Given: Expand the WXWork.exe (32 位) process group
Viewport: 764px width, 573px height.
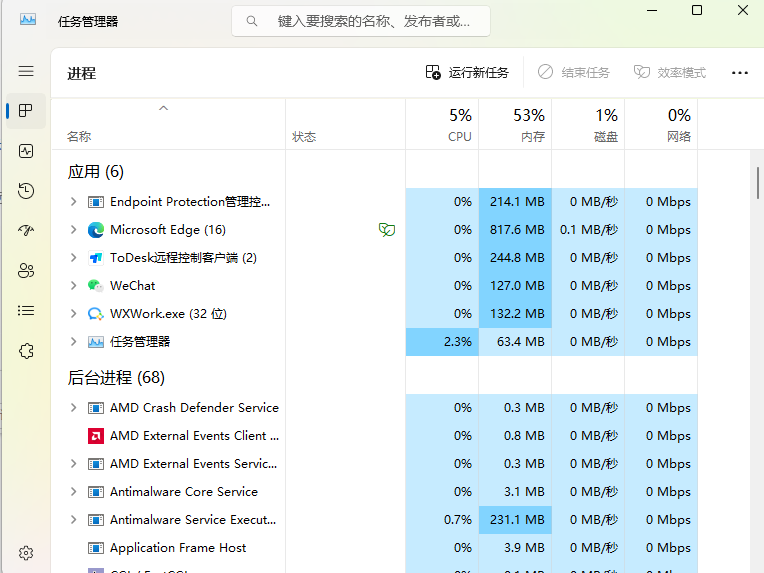Looking at the screenshot, I should click(x=74, y=314).
